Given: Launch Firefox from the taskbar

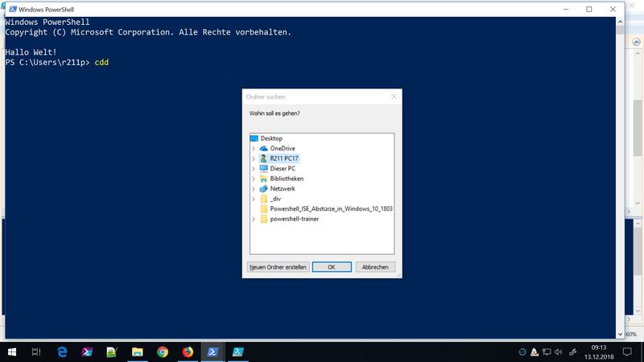Looking at the screenshot, I should 188,352.
